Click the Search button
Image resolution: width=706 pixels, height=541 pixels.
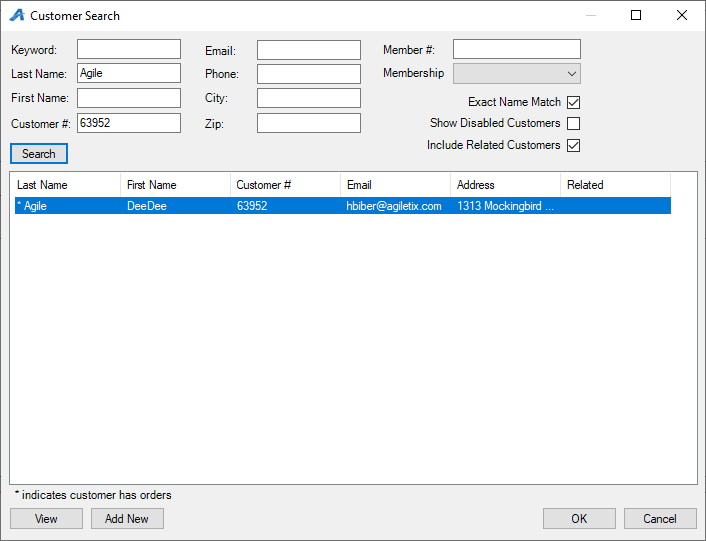coord(39,153)
